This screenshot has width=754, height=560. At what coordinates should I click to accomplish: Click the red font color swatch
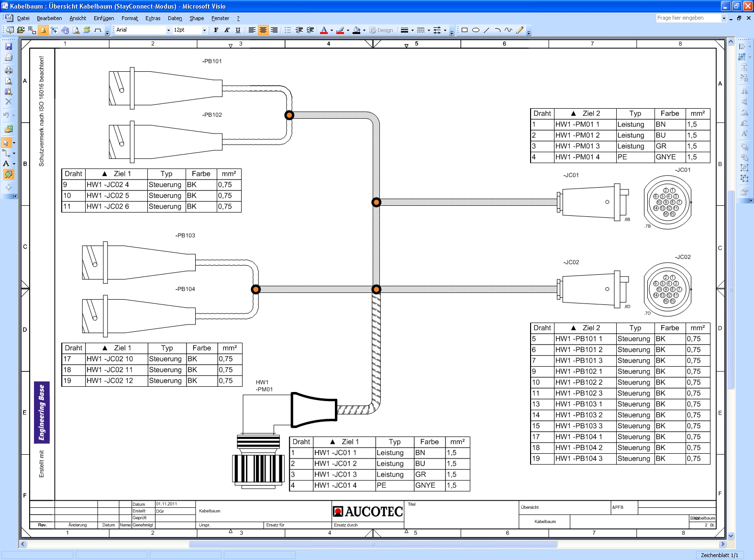(x=324, y=30)
